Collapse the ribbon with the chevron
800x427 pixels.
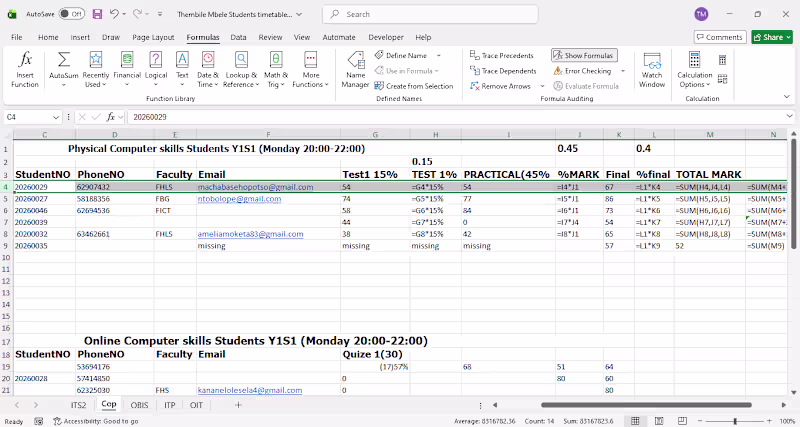[x=787, y=97]
